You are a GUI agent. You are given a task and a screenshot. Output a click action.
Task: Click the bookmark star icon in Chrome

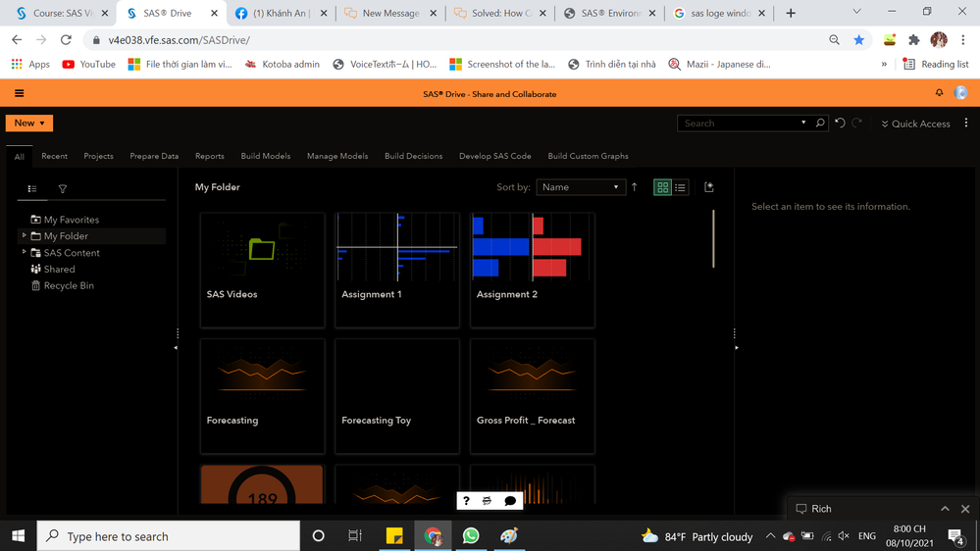858,40
